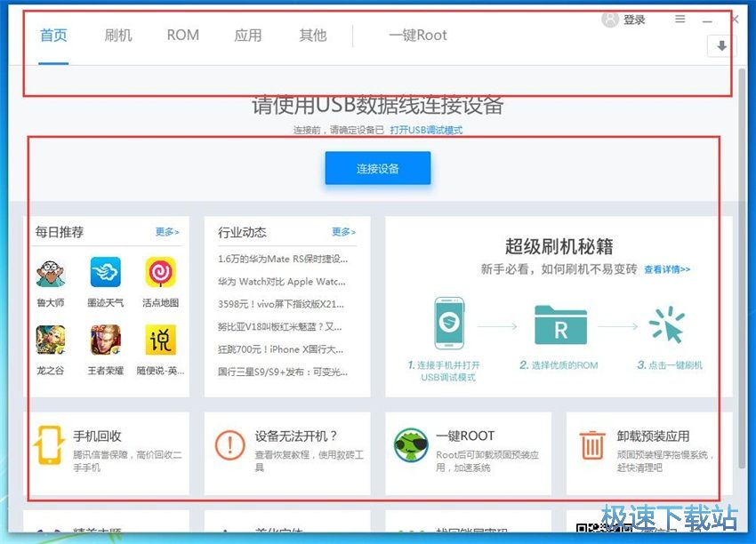The image size is (756, 544).
Task: Click the user avatar icon
Action: [x=609, y=20]
